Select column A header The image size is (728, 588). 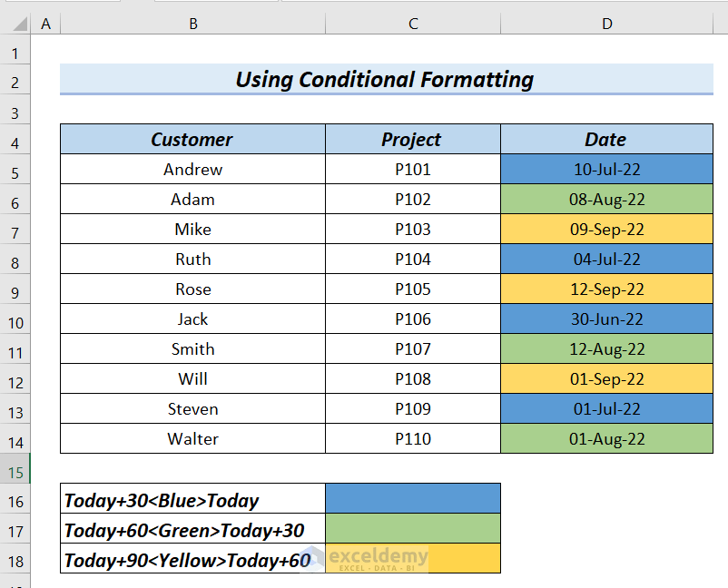[x=45, y=24]
